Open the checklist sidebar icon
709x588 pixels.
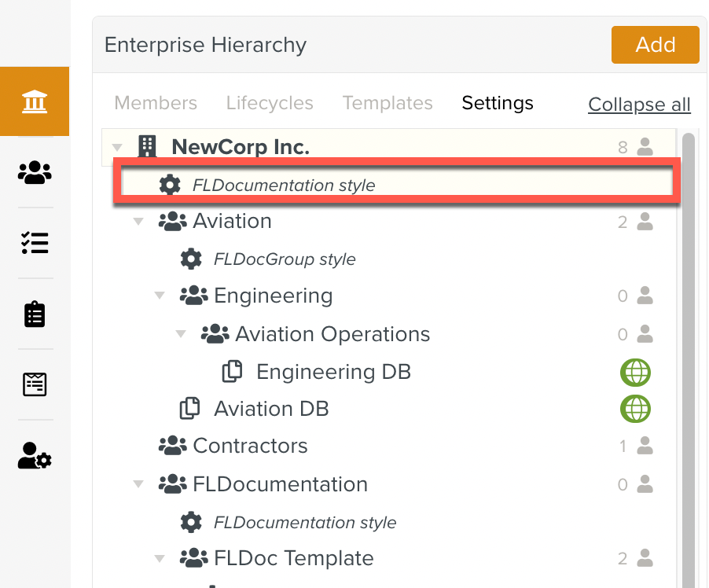click(35, 243)
